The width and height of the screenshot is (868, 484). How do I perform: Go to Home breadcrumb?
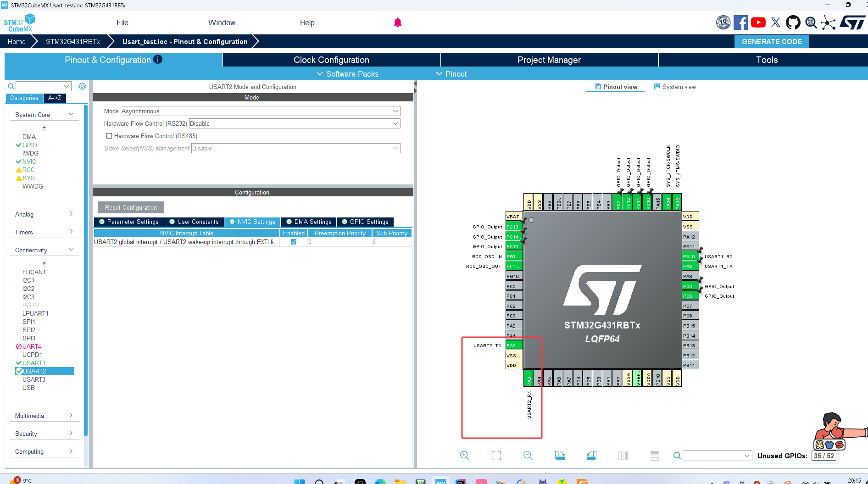17,41
